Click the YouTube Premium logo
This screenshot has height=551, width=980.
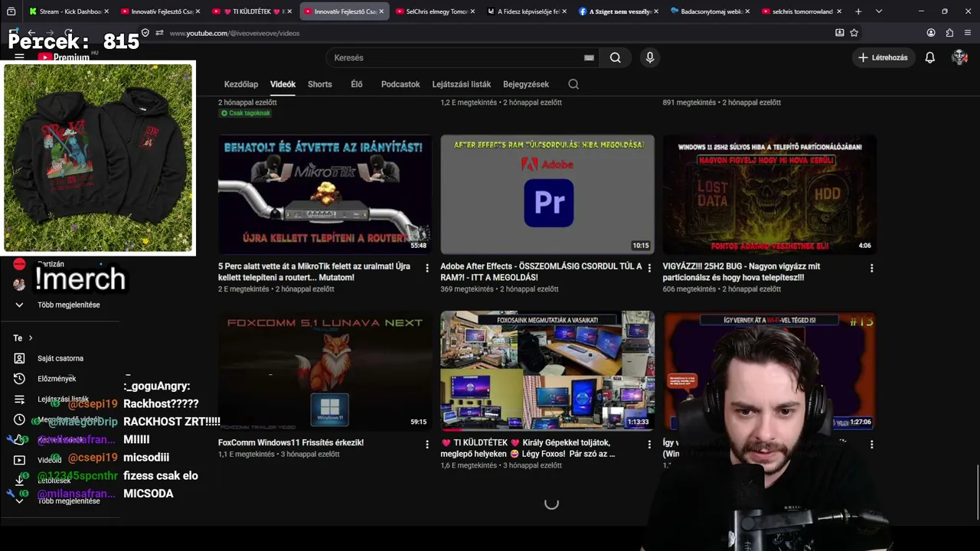coord(64,57)
